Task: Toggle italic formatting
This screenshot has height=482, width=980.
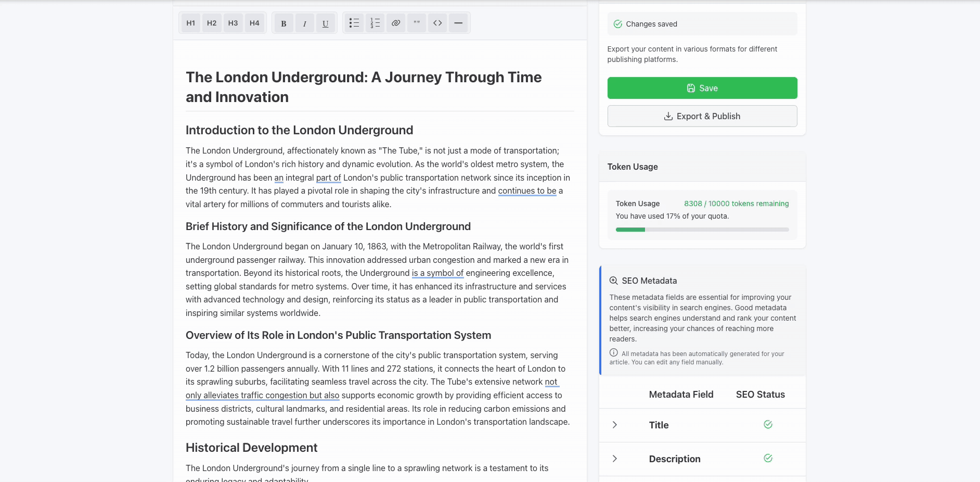Action: (x=304, y=23)
